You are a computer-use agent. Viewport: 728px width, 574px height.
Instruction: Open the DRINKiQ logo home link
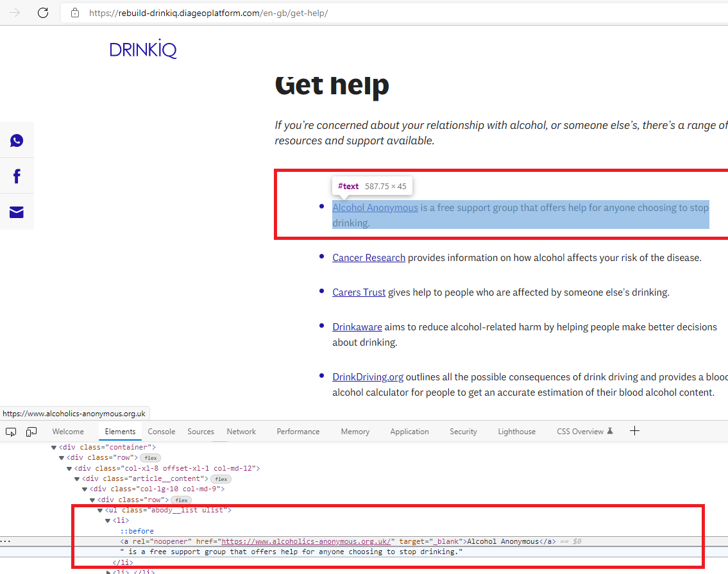click(143, 49)
